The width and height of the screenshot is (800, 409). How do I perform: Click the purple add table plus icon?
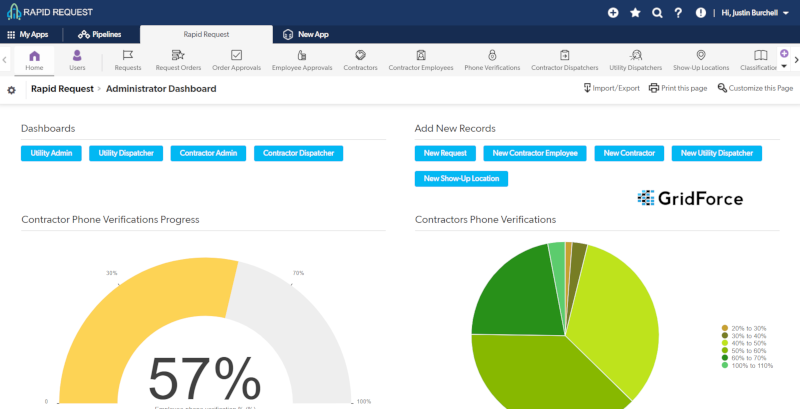[x=784, y=54]
